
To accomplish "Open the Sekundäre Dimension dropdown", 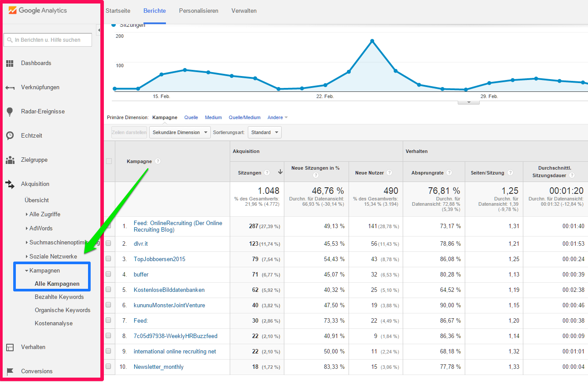I will pos(180,132).
